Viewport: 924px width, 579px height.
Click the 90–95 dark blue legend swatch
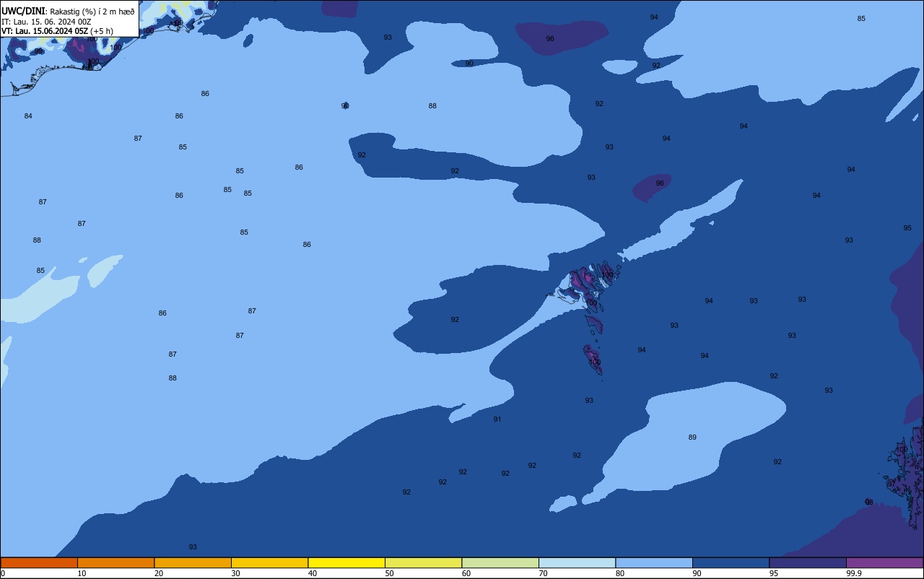pyautogui.click(x=731, y=562)
